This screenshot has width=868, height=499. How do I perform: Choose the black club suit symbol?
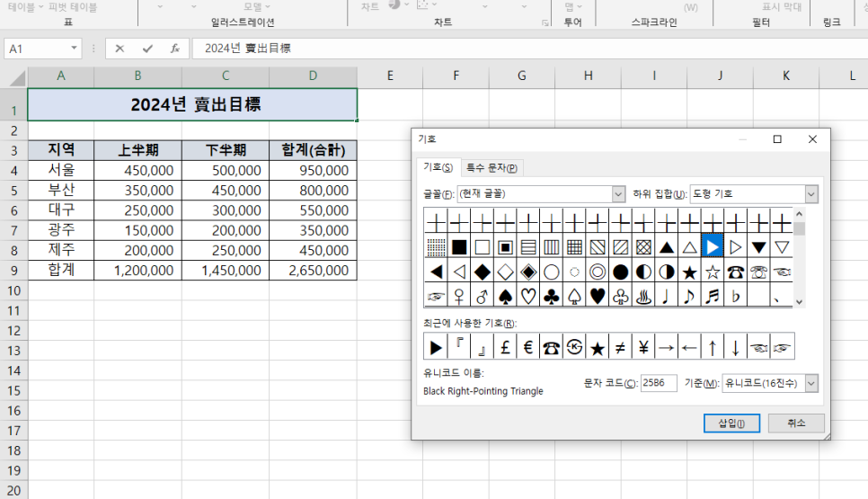552,297
